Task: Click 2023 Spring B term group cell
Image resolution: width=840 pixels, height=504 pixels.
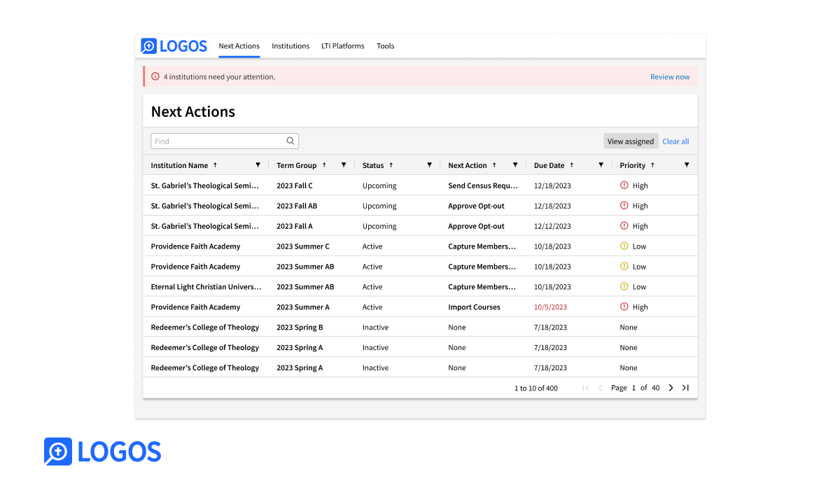Action: tap(300, 328)
